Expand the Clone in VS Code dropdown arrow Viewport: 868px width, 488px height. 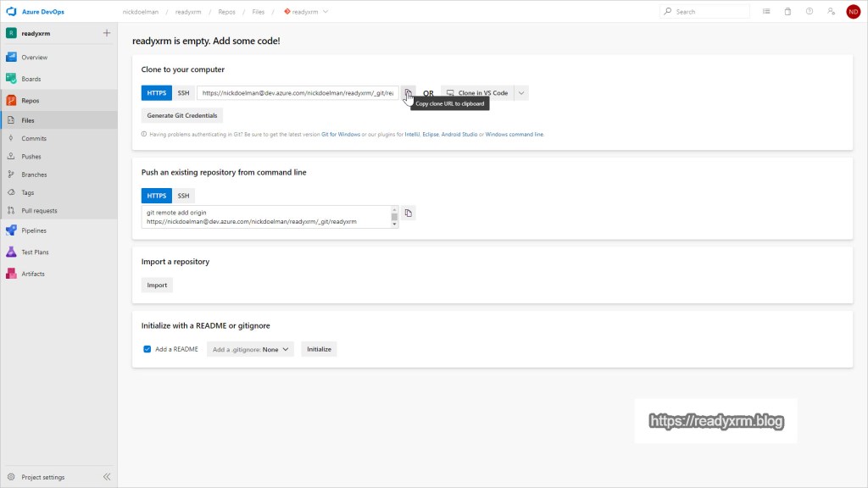tap(521, 93)
